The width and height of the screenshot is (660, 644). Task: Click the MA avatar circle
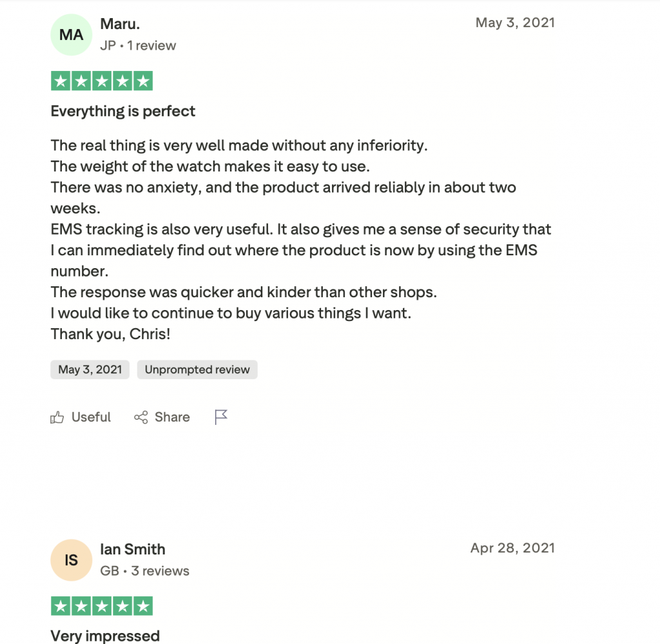(x=72, y=35)
